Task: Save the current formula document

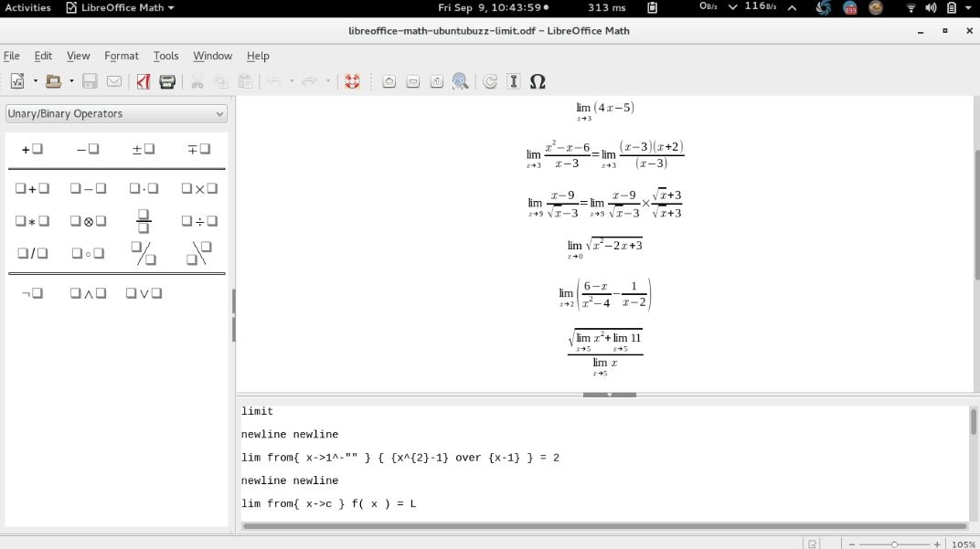Action: pyautogui.click(x=89, y=80)
